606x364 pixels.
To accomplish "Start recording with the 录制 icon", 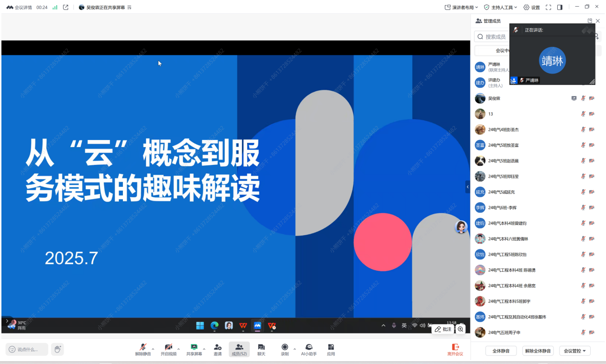I will pyautogui.click(x=284, y=349).
